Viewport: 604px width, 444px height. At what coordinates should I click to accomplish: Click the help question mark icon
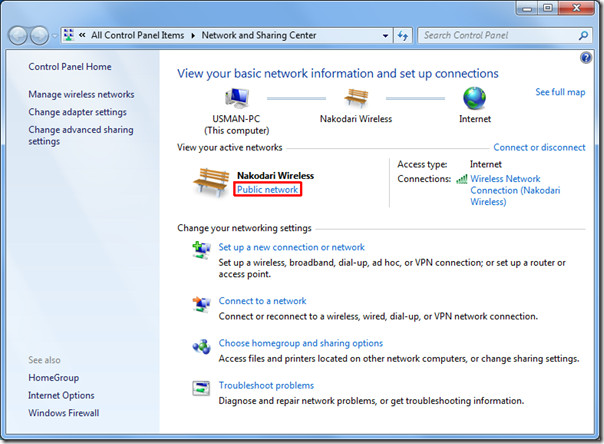[x=585, y=60]
